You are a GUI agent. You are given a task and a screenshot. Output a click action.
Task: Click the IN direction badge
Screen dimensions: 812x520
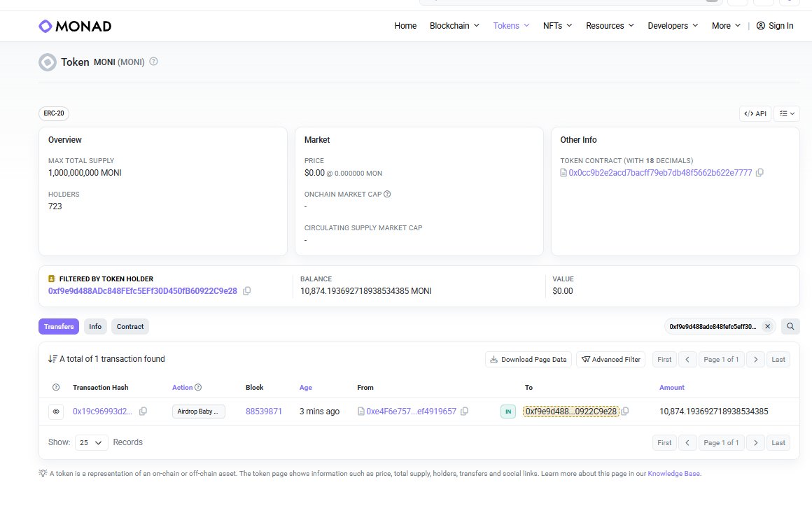(x=508, y=412)
